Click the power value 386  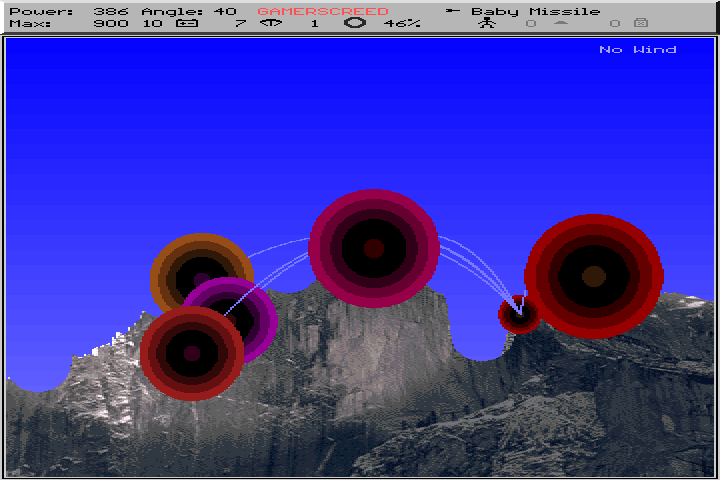[x=111, y=11]
